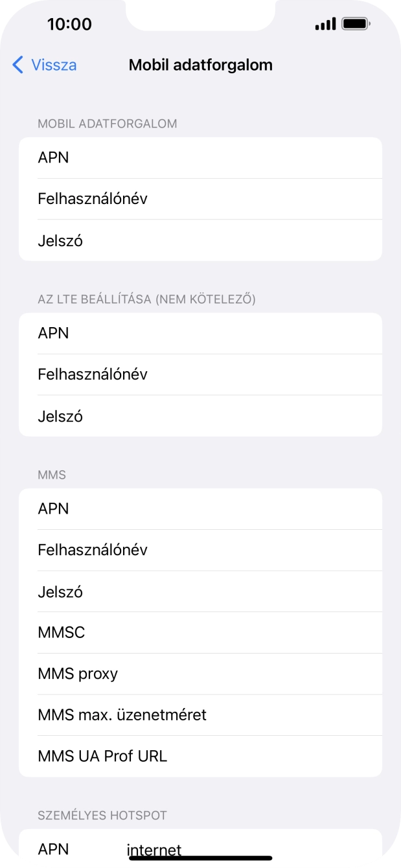Click the Mobil adatforgalom title
401x868 pixels.
[200, 65]
